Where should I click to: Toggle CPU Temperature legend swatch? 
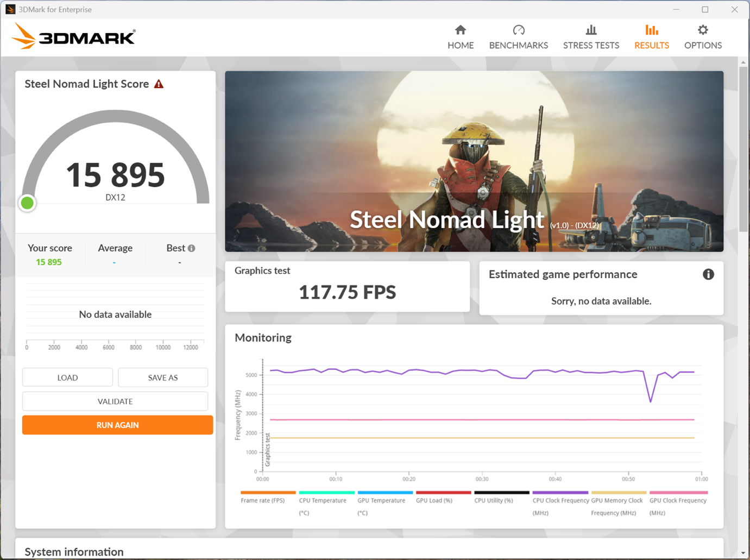[x=326, y=493]
